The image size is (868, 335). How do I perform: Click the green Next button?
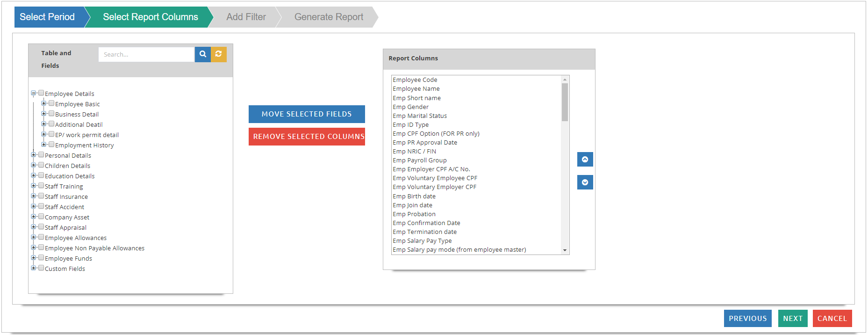pos(792,318)
